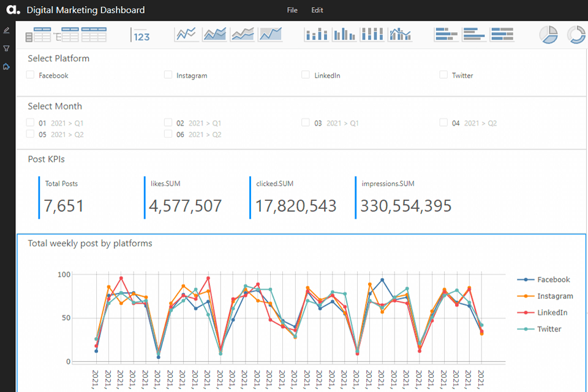The width and height of the screenshot is (588, 392).
Task: Click the Select Platform widget title
Action: 59,59
